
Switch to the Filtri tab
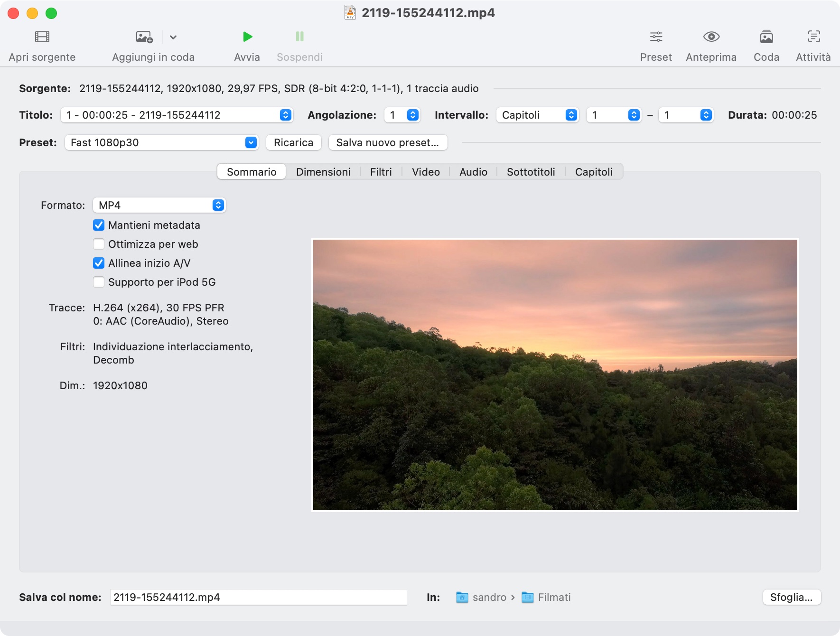[x=381, y=172]
